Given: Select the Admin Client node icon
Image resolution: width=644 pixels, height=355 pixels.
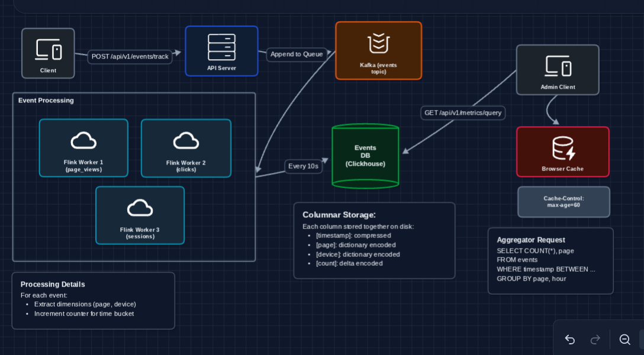Looking at the screenshot, I should [x=557, y=65].
